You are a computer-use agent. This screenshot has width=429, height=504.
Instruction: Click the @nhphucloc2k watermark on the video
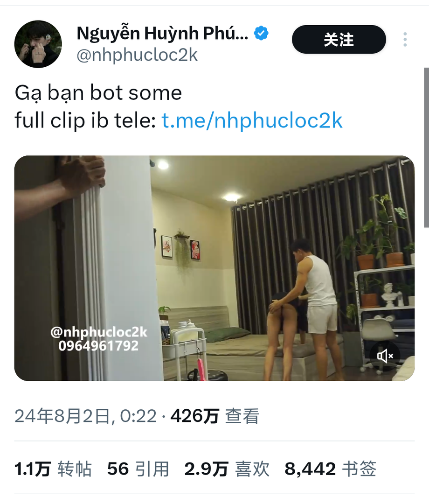[98, 332]
